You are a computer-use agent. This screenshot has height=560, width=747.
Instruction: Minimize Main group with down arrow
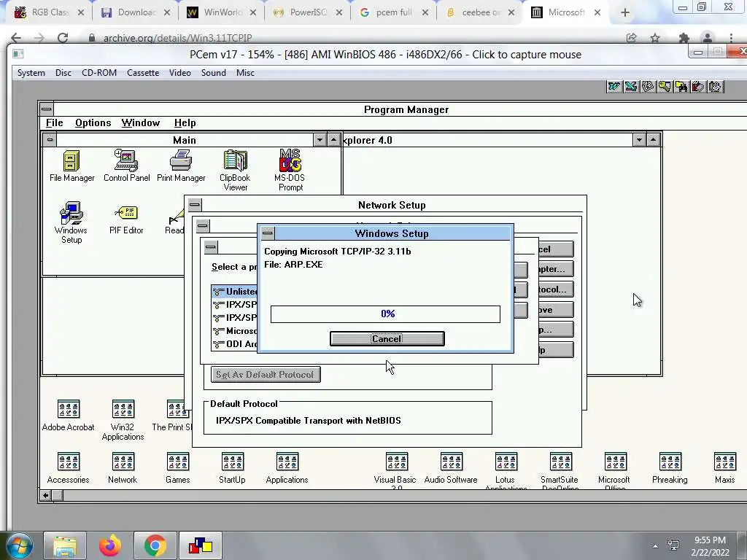click(320, 140)
